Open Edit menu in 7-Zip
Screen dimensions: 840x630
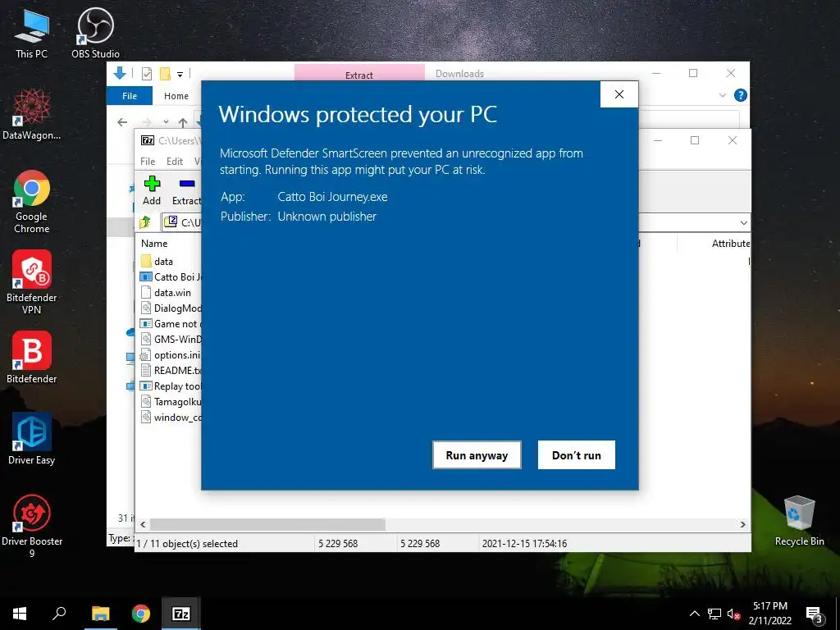[x=175, y=162]
